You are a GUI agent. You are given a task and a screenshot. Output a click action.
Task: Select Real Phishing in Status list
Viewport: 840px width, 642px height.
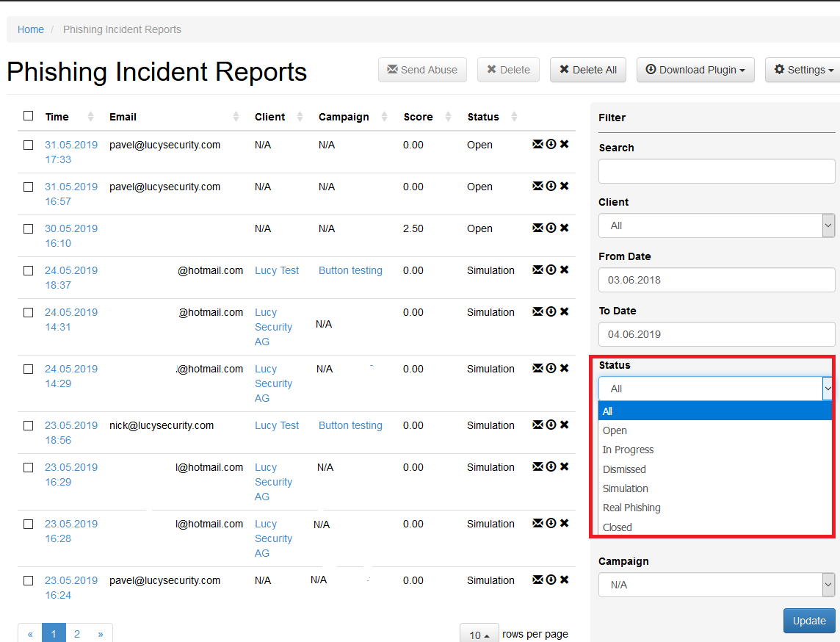click(x=631, y=508)
